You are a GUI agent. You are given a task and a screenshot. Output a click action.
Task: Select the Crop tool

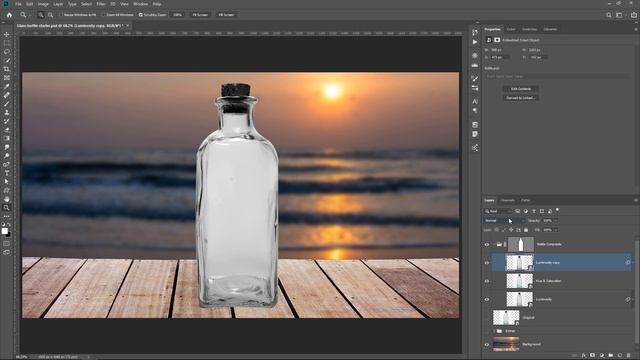7,69
